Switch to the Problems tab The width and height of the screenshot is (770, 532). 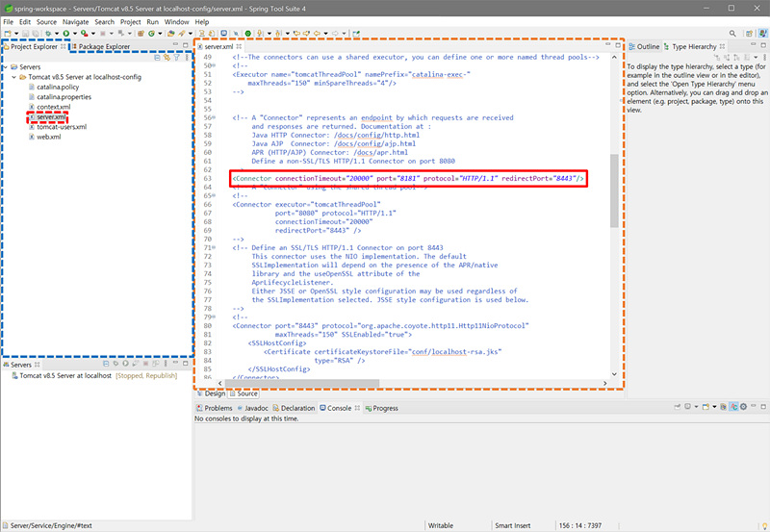(x=214, y=408)
